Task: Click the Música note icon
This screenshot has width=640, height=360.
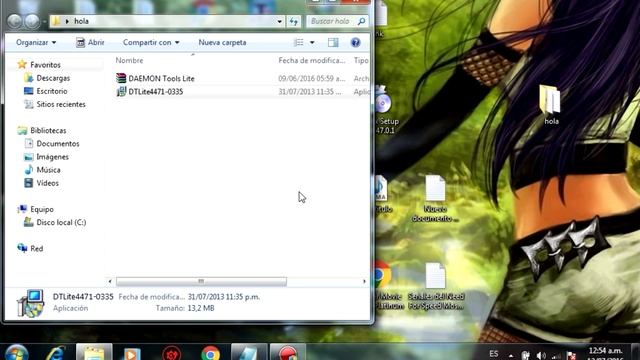Action: [x=29, y=169]
